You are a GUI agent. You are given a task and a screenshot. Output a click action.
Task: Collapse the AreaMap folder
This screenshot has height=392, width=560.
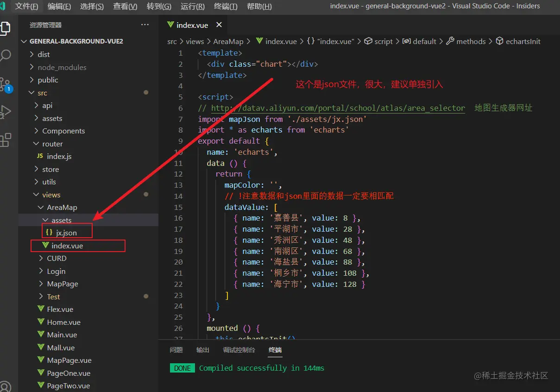(41, 207)
